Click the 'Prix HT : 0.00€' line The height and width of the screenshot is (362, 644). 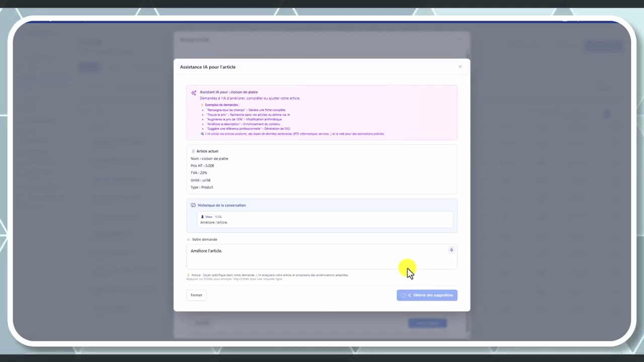point(202,165)
